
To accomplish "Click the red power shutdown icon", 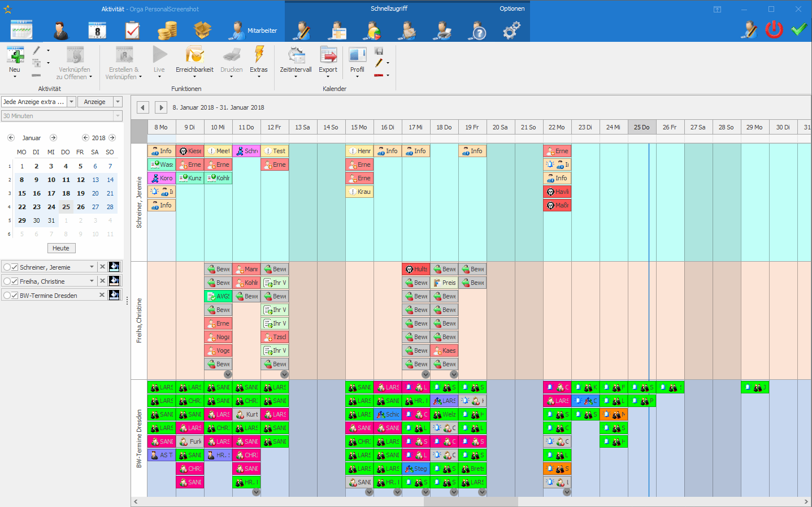I will click(774, 29).
